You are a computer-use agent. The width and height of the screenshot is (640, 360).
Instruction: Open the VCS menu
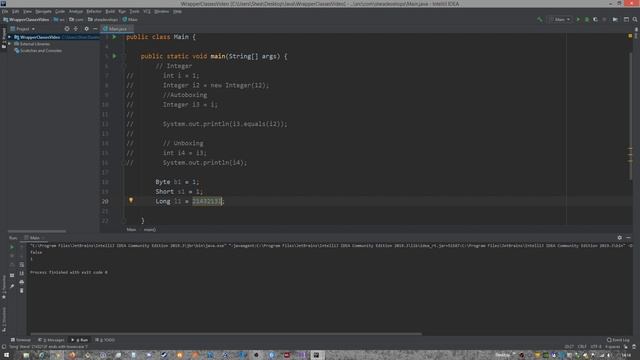click(147, 11)
